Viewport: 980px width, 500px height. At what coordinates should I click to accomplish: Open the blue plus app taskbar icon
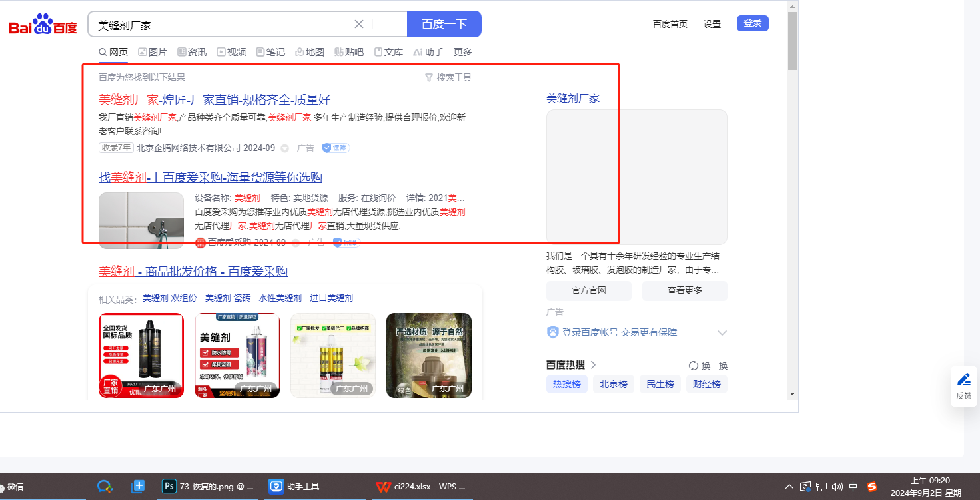tap(138, 487)
